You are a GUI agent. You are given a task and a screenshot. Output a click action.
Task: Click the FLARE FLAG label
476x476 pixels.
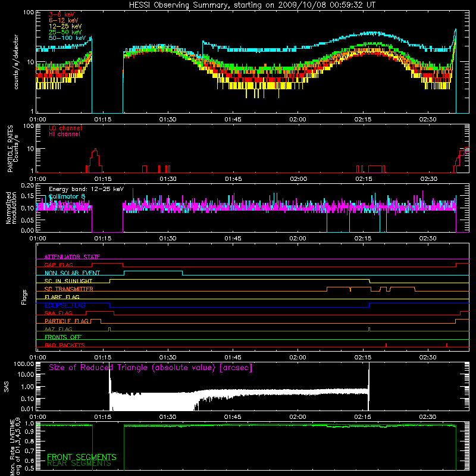62,297
